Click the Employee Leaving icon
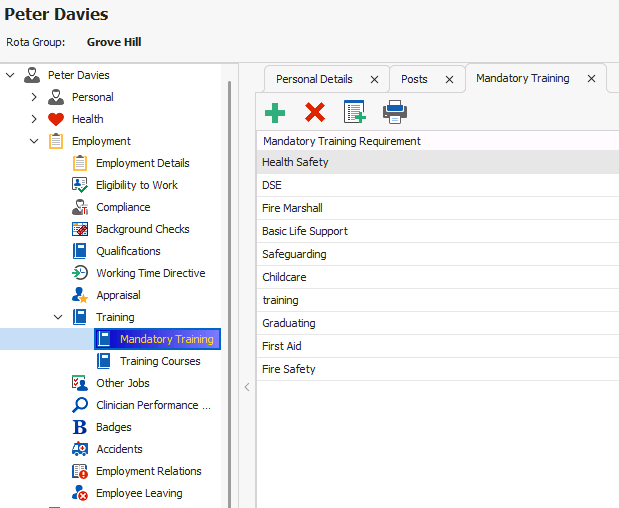Viewport: 619px width, 508px height. coord(80,493)
